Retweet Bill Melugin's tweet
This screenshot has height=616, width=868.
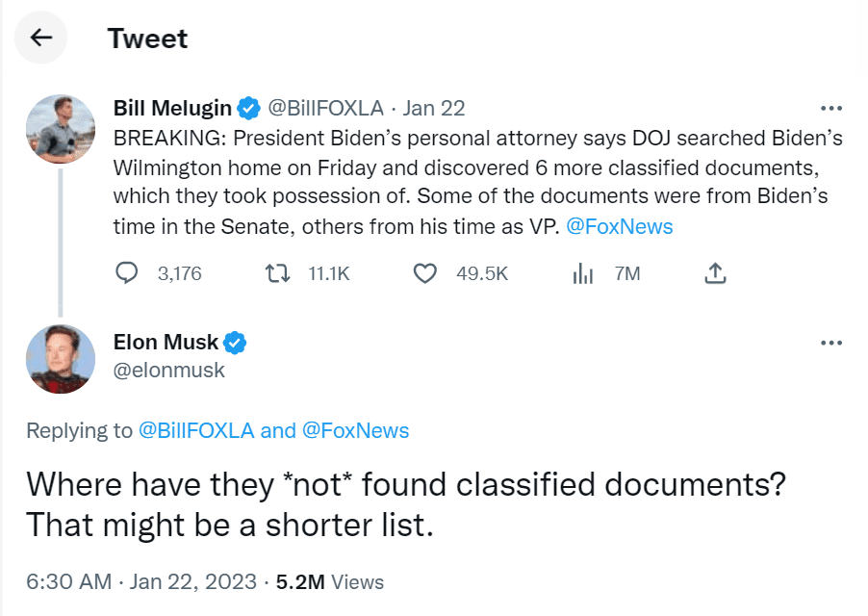(277, 274)
